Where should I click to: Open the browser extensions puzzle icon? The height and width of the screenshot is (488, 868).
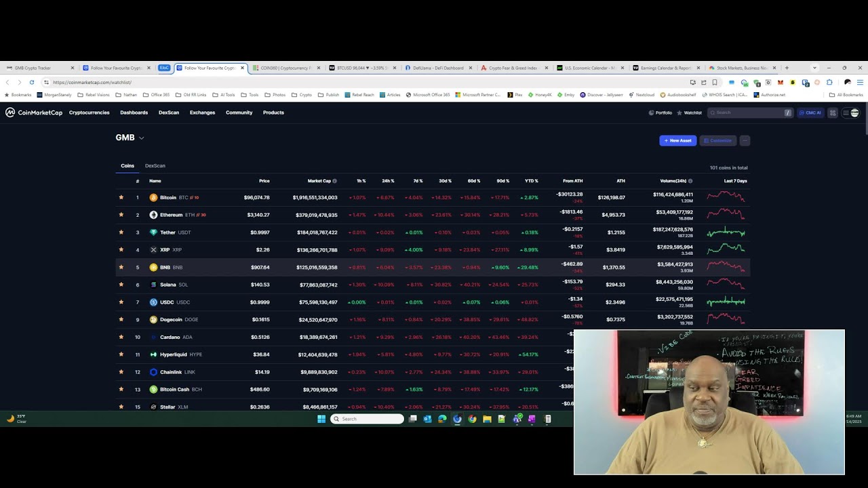pyautogui.click(x=829, y=82)
